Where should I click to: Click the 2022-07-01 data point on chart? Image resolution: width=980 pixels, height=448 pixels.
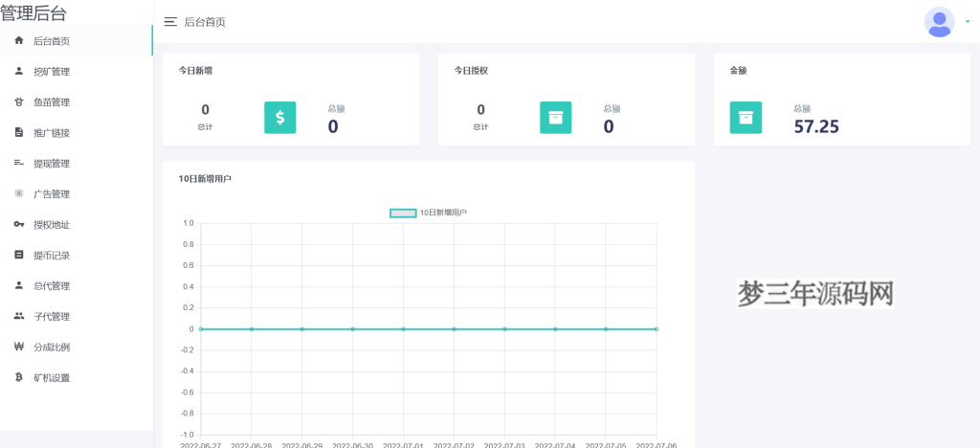[403, 329]
